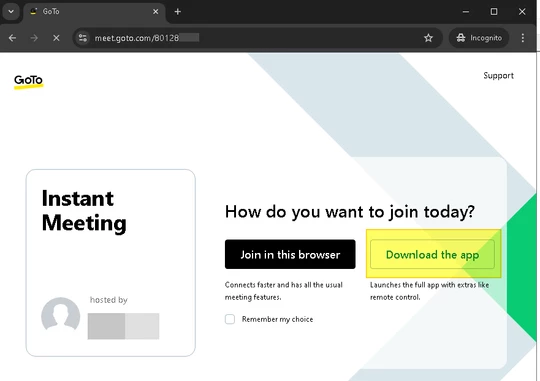Minimize the browser window

(x=466, y=12)
